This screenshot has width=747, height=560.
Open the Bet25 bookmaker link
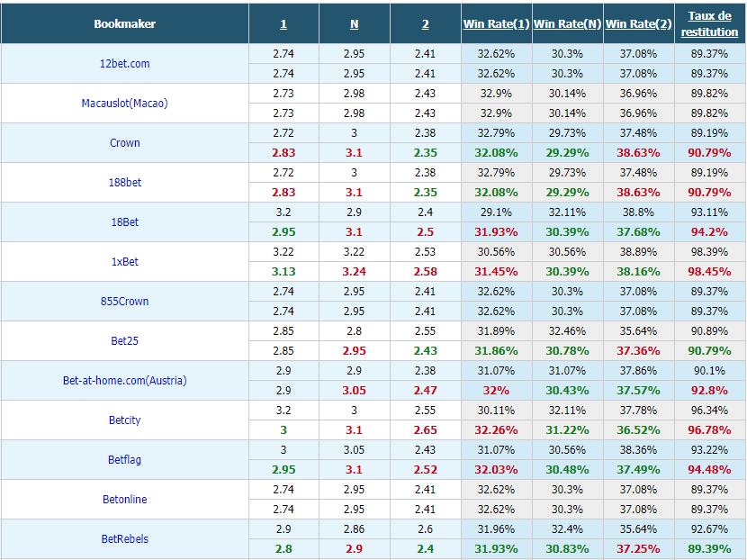click(x=124, y=340)
